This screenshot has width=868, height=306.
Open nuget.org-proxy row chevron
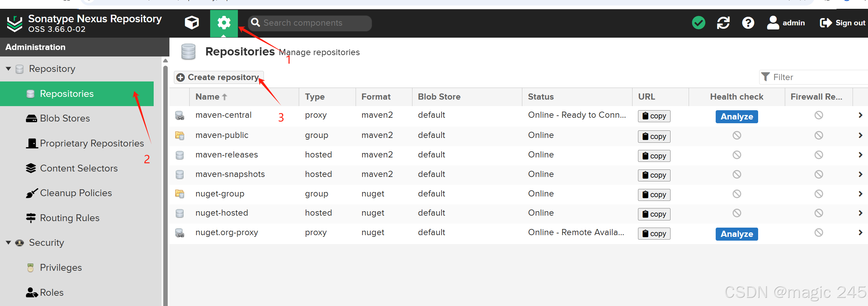pyautogui.click(x=860, y=233)
